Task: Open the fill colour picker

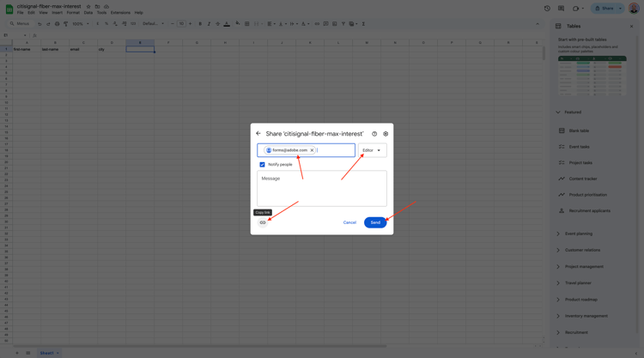Action: pos(238,24)
